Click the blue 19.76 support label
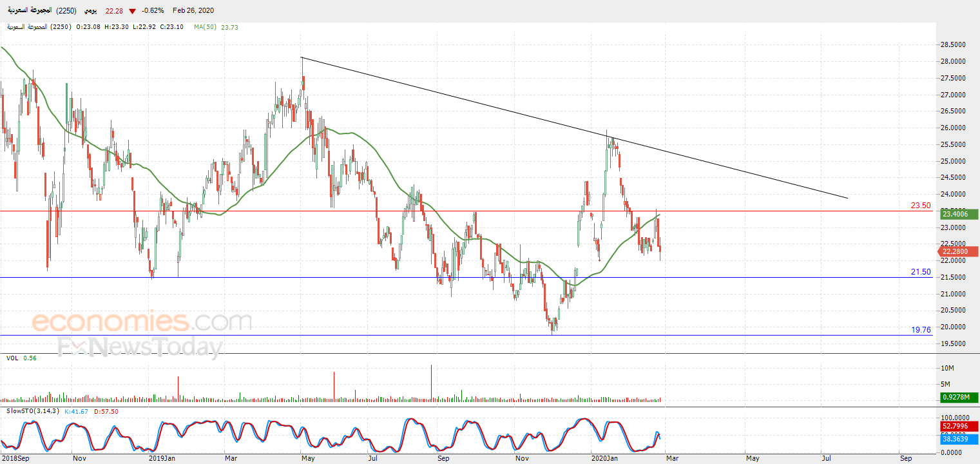This screenshot has height=464, width=980. pyautogui.click(x=921, y=329)
